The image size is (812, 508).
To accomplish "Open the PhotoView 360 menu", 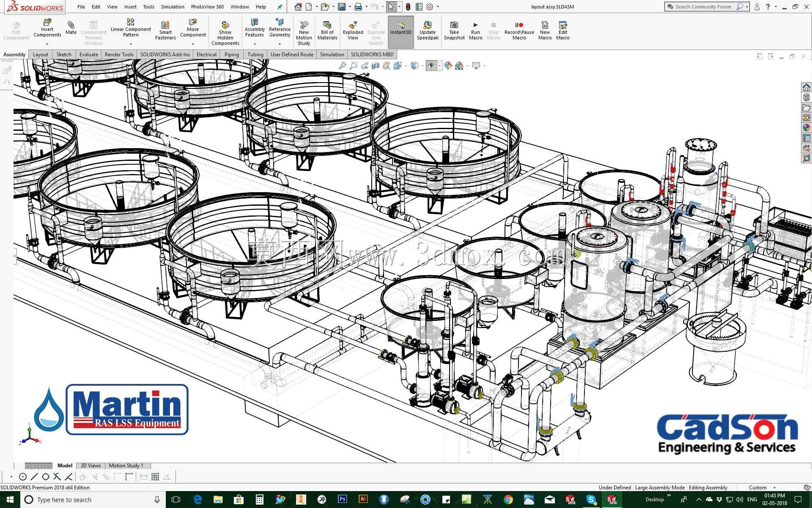I will point(207,7).
